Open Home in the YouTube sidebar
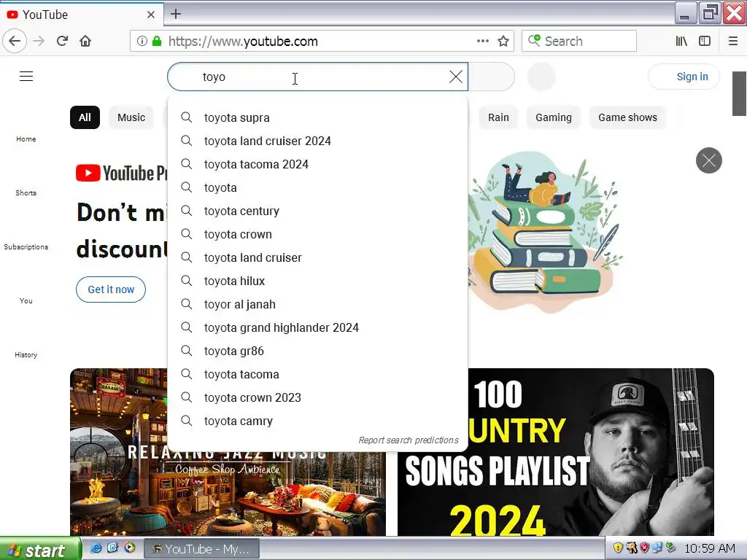The image size is (747, 560). coord(26,139)
